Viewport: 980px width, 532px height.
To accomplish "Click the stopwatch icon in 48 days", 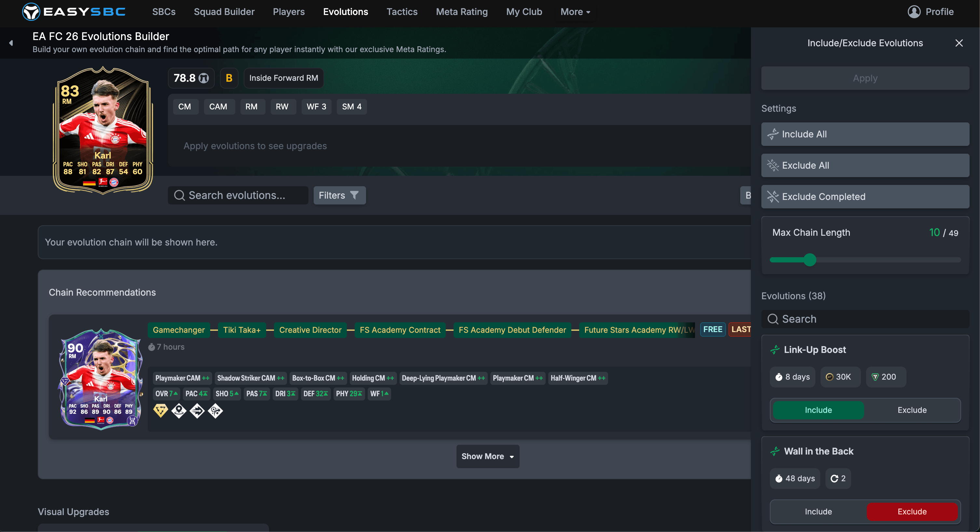I will (x=779, y=479).
